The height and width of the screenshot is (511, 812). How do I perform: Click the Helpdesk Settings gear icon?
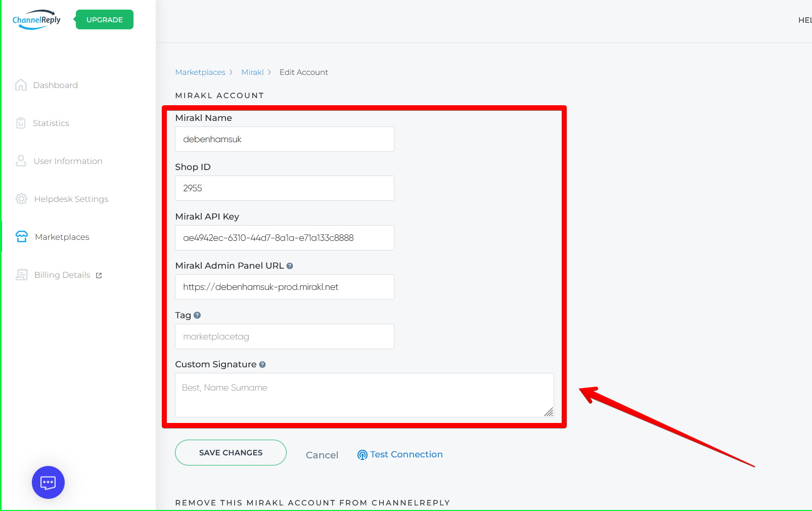[x=21, y=199]
